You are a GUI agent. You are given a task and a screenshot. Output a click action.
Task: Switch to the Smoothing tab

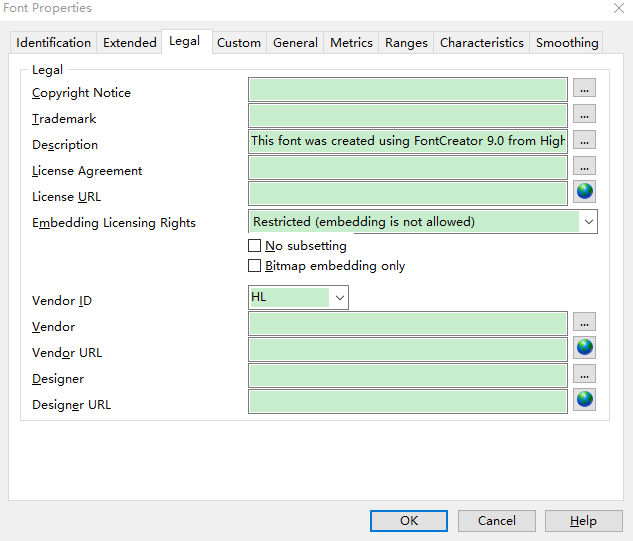coord(567,42)
